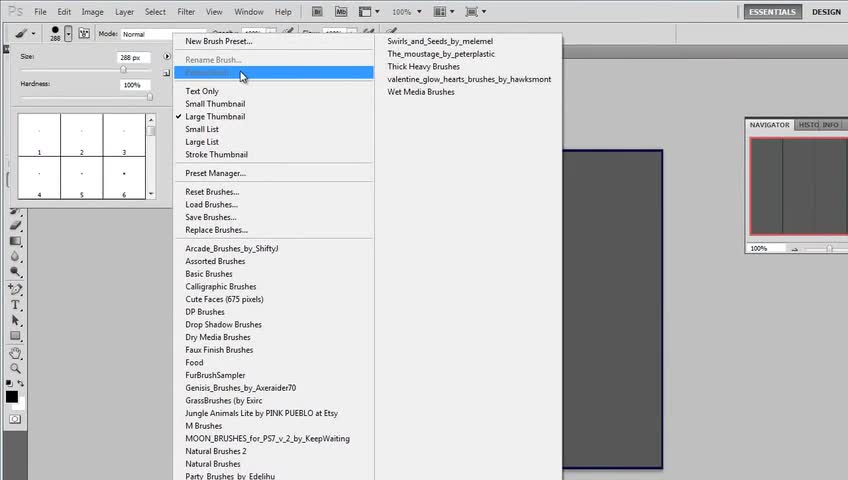This screenshot has height=480, width=848.
Task: Create new preset from this brush icon
Action: click(166, 73)
